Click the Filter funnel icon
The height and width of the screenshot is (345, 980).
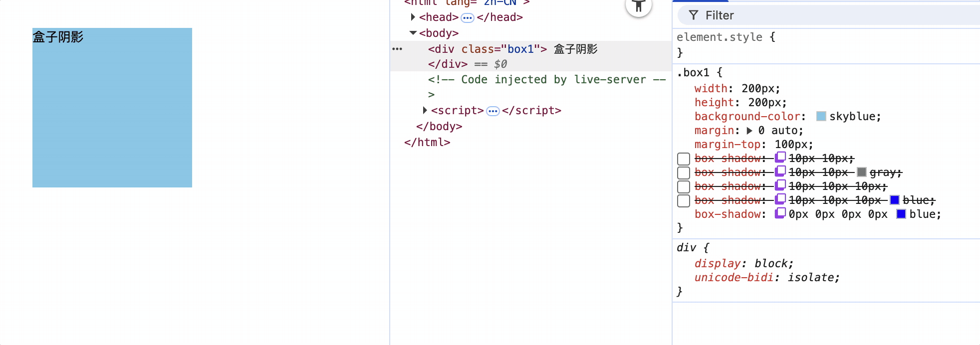[694, 15]
